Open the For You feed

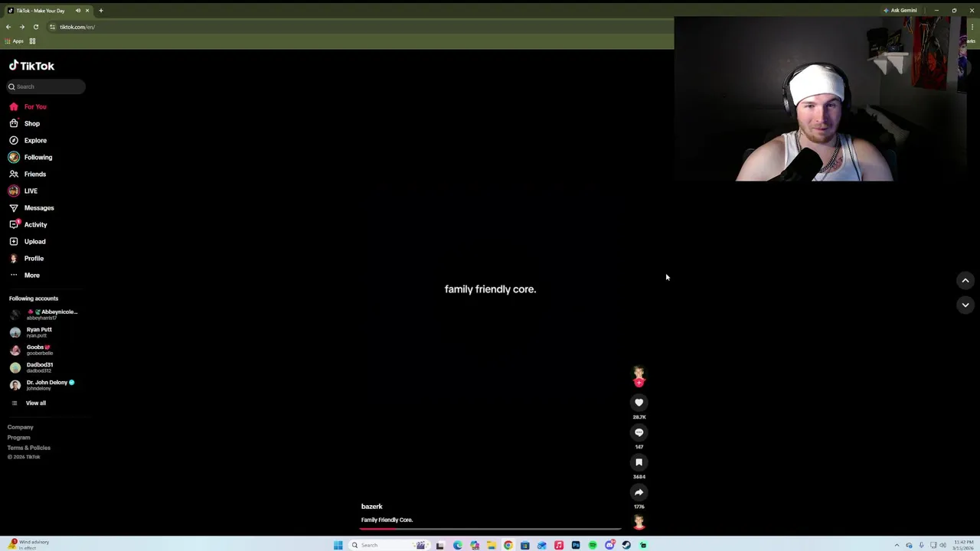click(x=28, y=106)
